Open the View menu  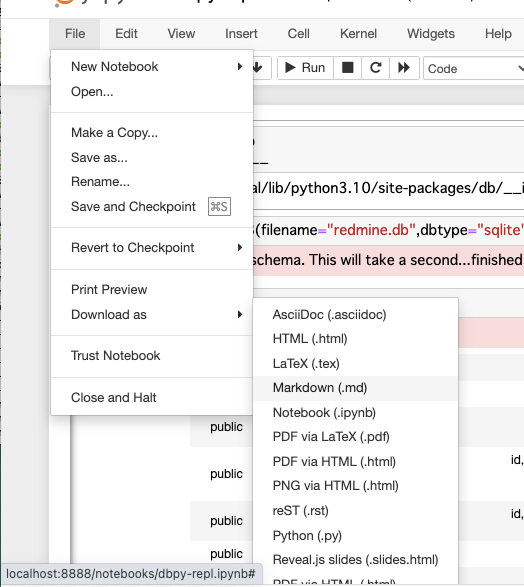[x=181, y=34]
